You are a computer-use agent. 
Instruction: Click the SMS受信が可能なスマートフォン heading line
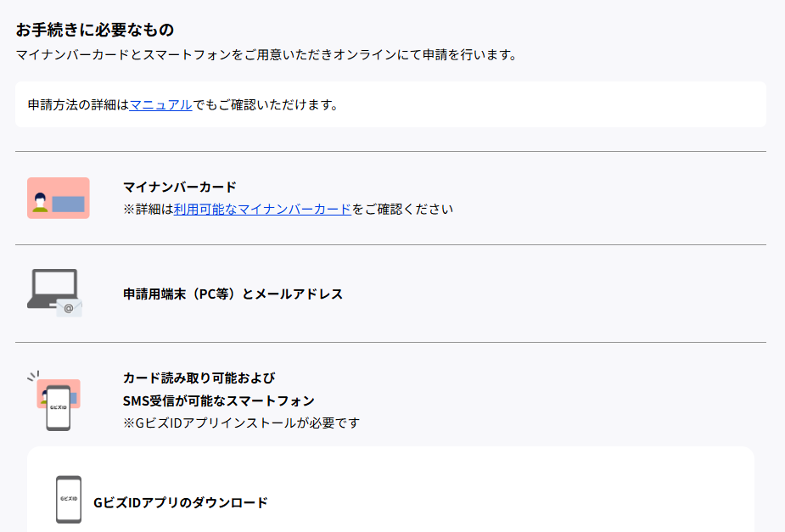pos(219,400)
